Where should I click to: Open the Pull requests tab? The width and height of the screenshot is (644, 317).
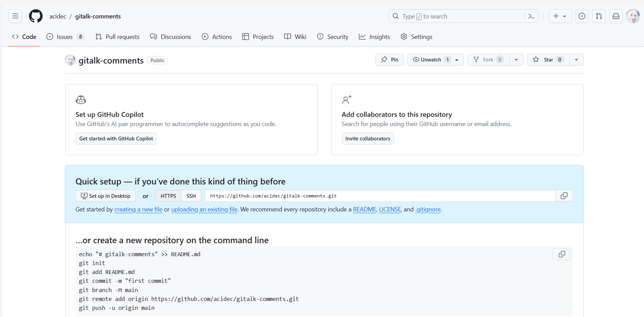pyautogui.click(x=117, y=37)
